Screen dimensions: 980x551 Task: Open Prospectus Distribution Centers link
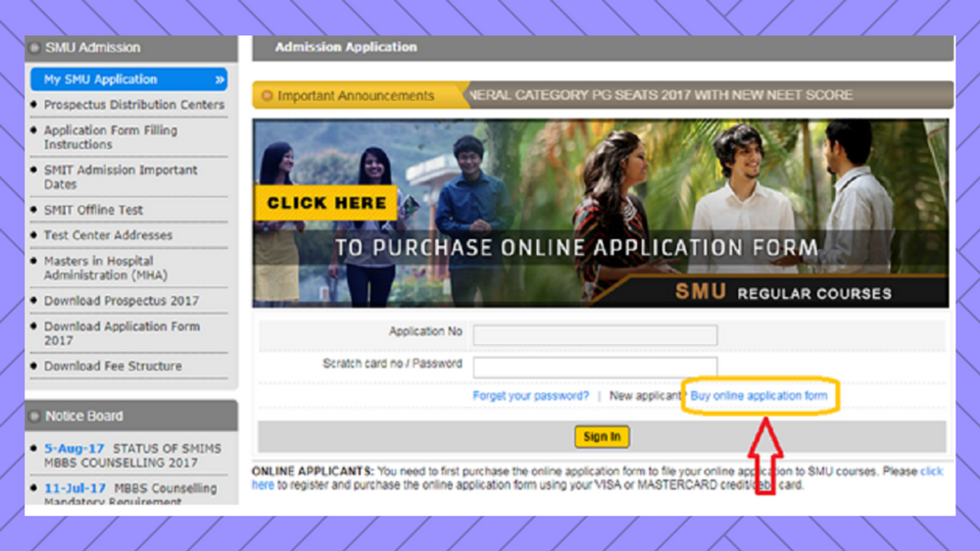point(133,105)
